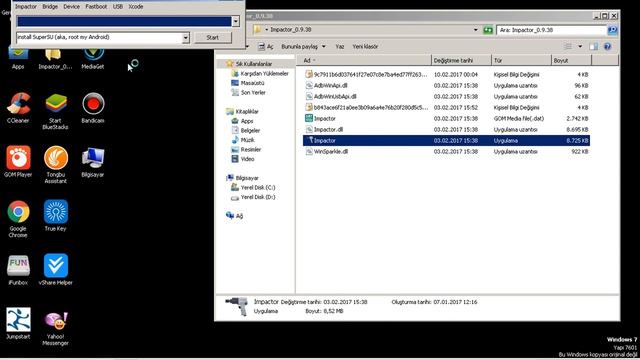Open the Bununla paylaş dropdown
The width and height of the screenshot is (640, 360).
(x=303, y=47)
